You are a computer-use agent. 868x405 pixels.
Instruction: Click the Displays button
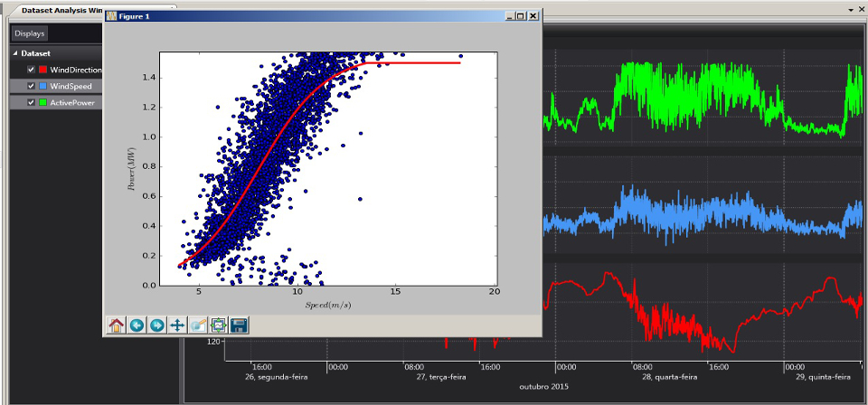[x=29, y=33]
